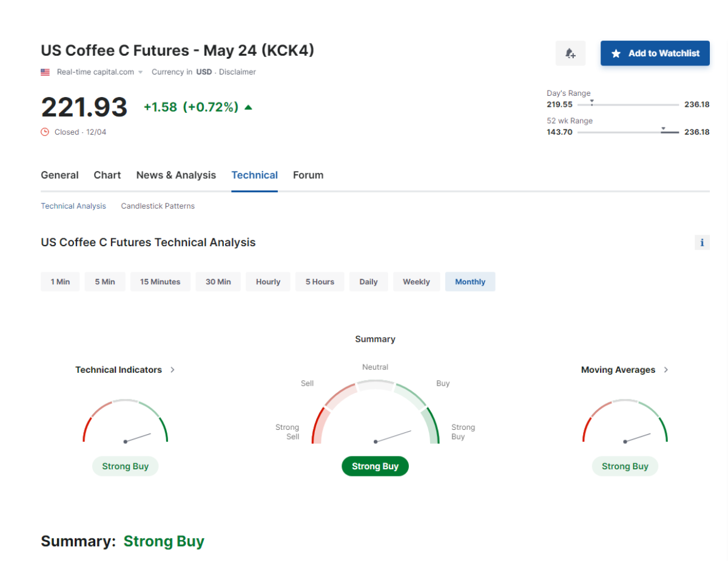Switch to the Chart tab
728x582 pixels.
107,175
